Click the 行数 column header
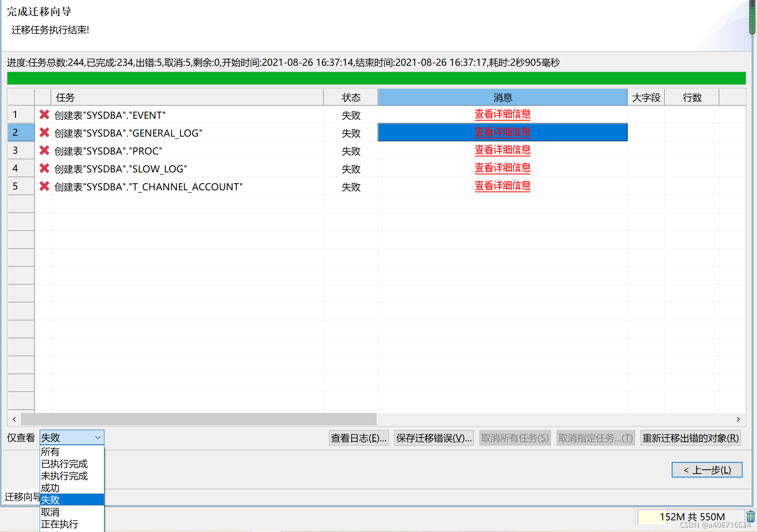Screen dimensions: 757x532 tap(692, 97)
